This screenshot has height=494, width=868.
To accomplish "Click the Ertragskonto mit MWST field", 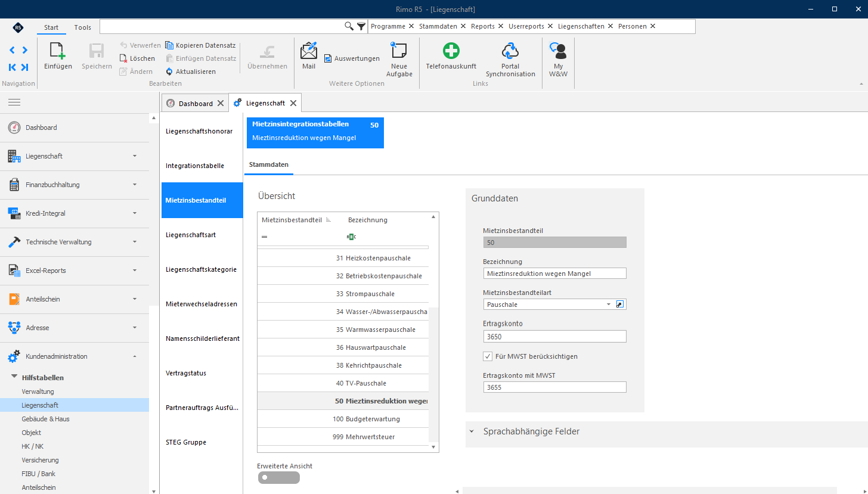I will click(x=555, y=387).
